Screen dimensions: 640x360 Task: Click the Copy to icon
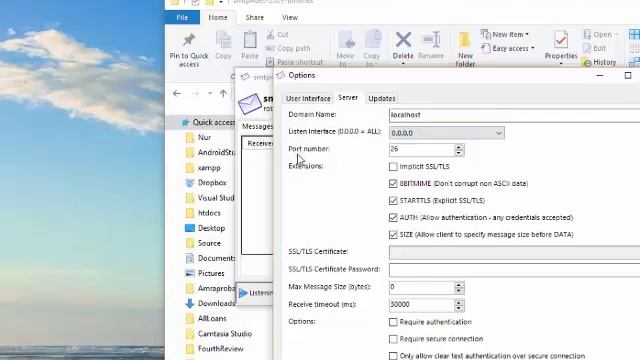[x=372, y=40]
